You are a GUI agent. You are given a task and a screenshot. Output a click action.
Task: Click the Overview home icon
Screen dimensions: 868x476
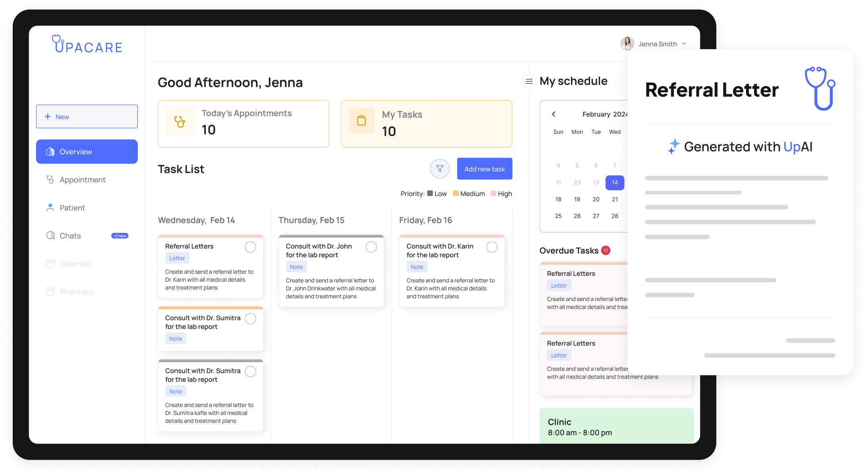(50, 152)
